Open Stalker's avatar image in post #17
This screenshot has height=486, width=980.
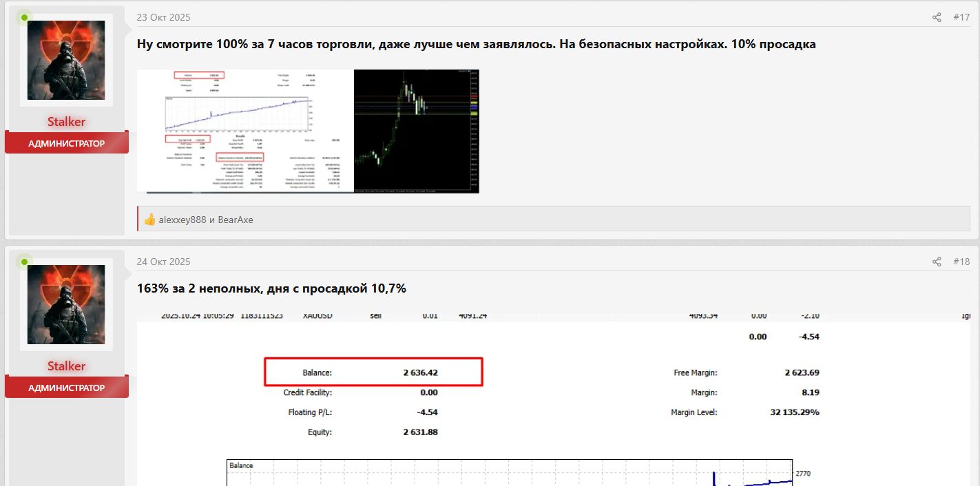point(66,60)
